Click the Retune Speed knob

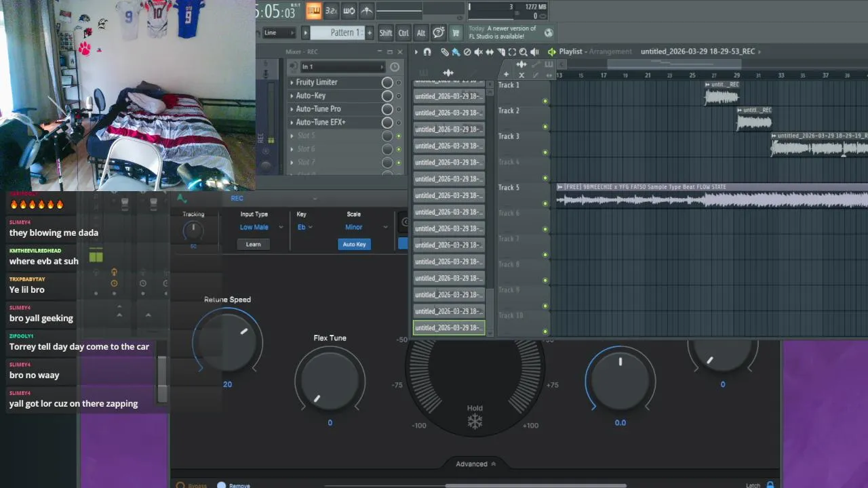click(227, 341)
